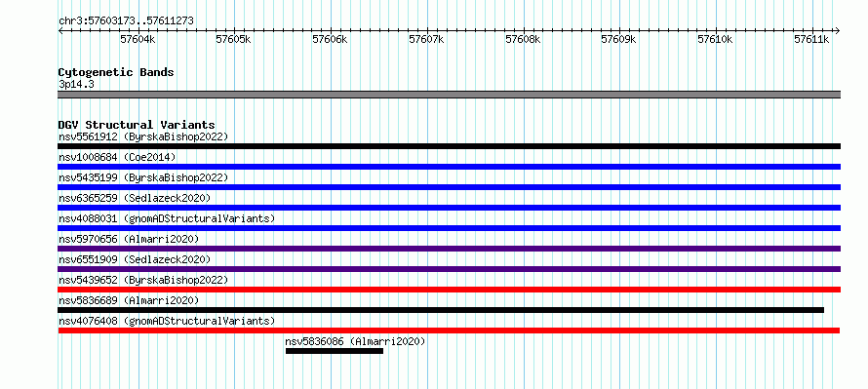Click the 57605k ruler position
The image size is (868, 389).
coord(234,39)
